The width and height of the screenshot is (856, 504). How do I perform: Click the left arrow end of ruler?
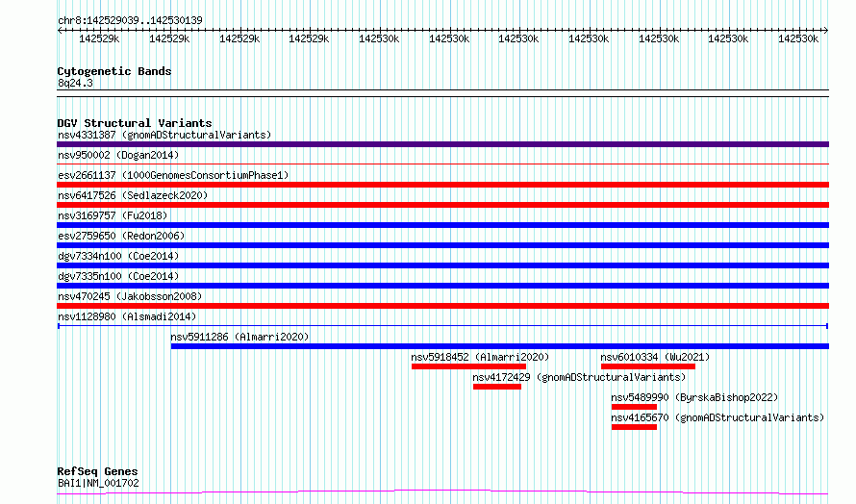[60, 30]
